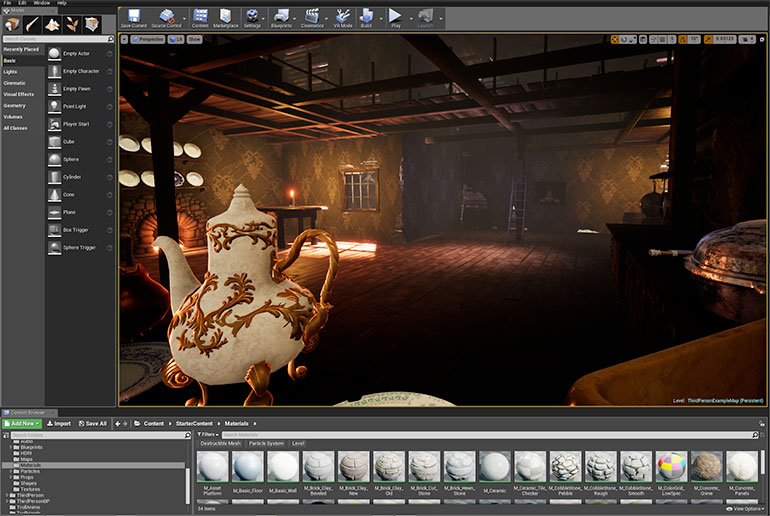
Task: Toggle the Destructible Mesh filter
Action: [x=220, y=443]
